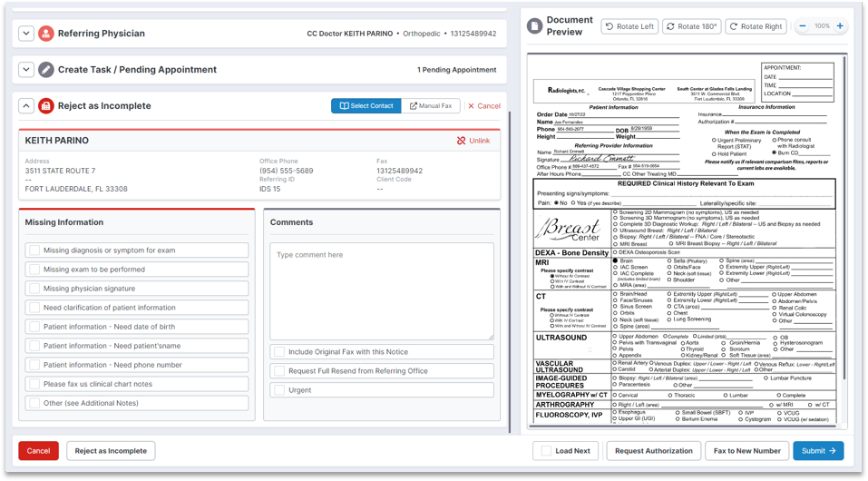Expand the Referring Physician section
Image resolution: width=868 pixels, height=481 pixels.
tap(26, 34)
